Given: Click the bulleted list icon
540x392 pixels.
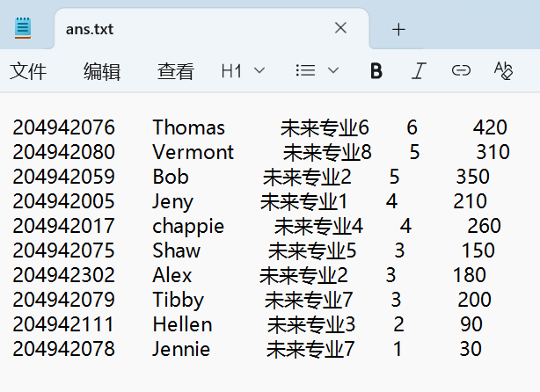Looking at the screenshot, I should pos(305,71).
